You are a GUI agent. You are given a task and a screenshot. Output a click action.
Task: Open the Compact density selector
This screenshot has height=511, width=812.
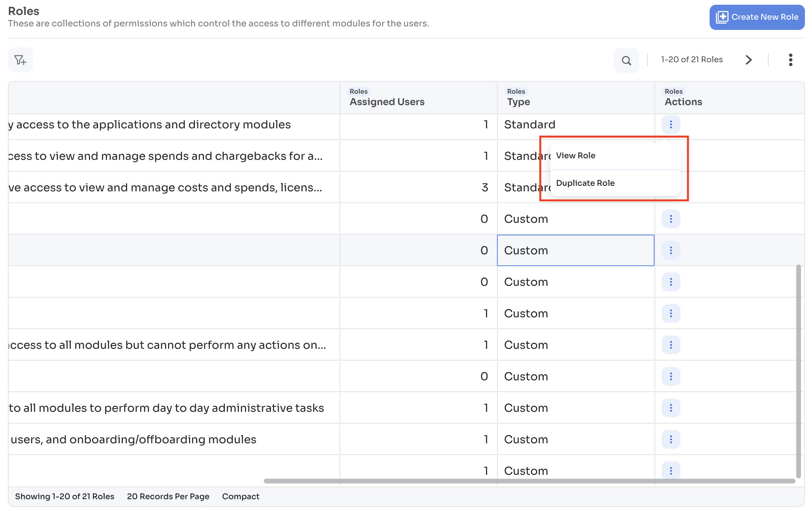click(x=240, y=496)
